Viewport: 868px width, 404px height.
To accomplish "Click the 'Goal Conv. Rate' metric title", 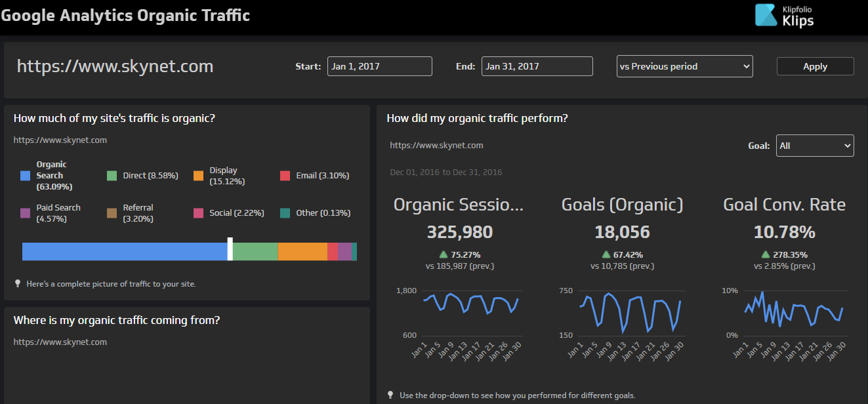I will click(784, 205).
